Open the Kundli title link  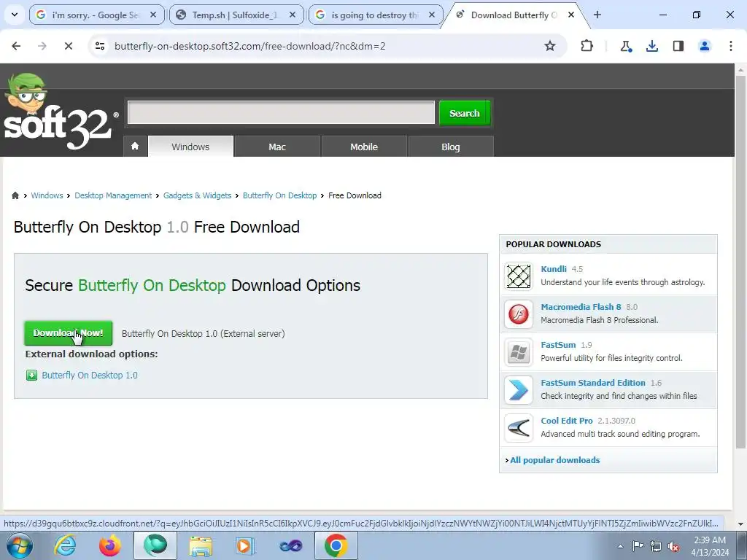[x=554, y=269]
